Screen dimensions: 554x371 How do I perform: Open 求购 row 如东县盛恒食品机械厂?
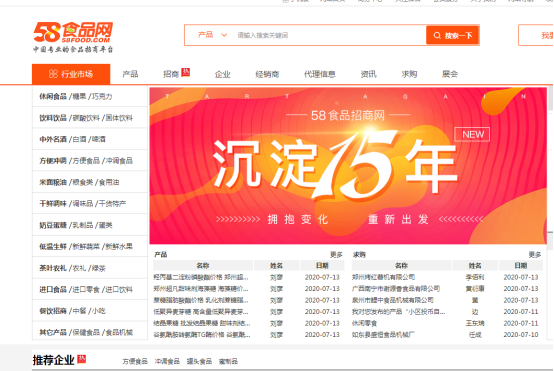point(383,335)
